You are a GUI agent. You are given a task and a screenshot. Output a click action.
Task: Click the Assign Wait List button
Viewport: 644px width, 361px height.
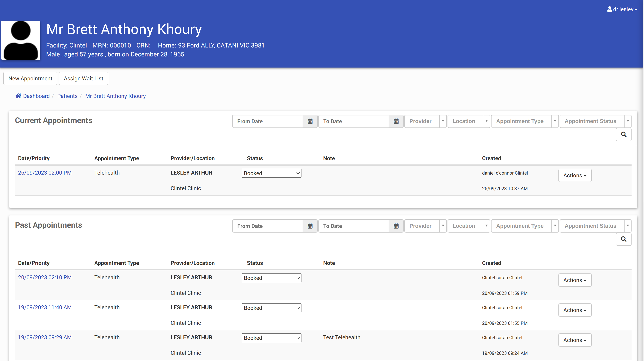[x=83, y=79]
